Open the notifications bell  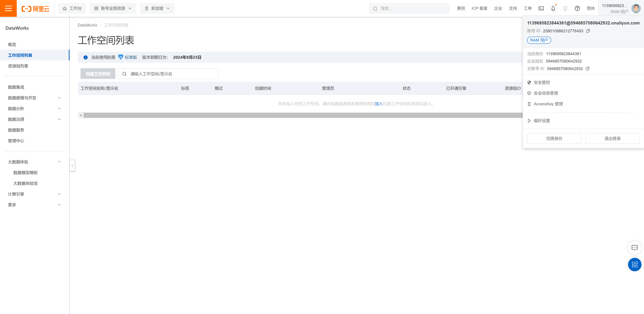click(x=553, y=9)
